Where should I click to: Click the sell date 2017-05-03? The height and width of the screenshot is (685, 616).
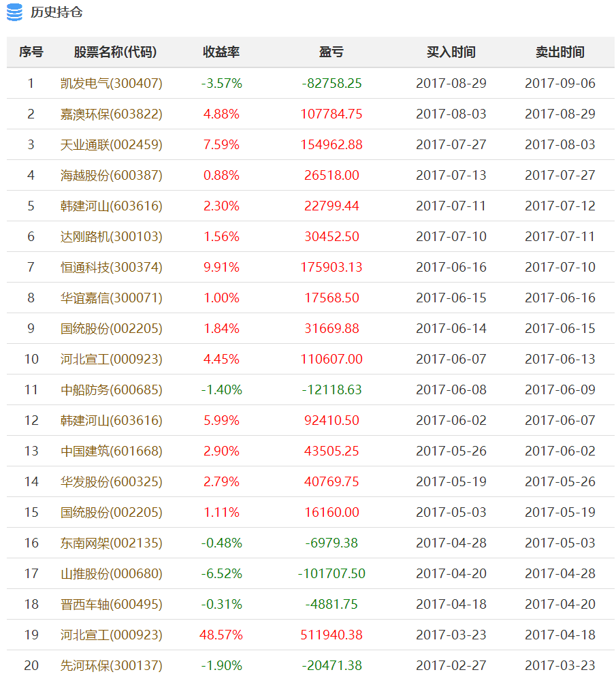pyautogui.click(x=560, y=543)
